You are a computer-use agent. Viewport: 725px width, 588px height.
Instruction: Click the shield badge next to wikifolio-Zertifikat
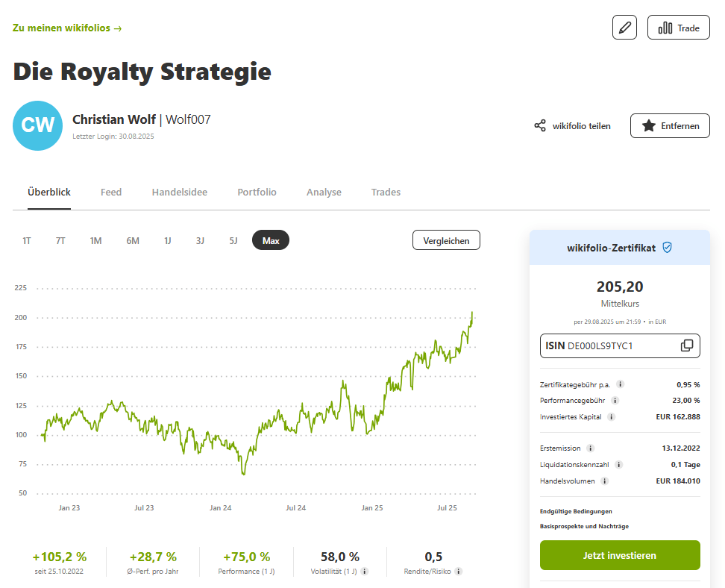(x=667, y=247)
